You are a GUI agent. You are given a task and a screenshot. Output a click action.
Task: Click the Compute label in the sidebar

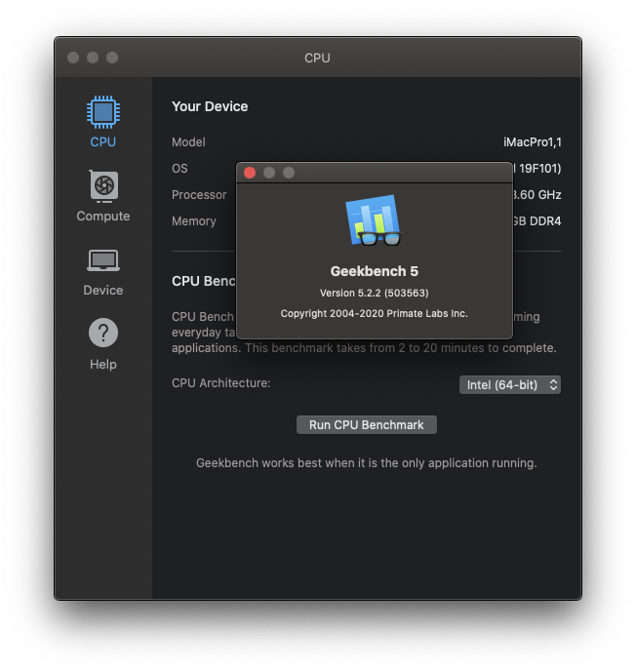click(x=103, y=216)
